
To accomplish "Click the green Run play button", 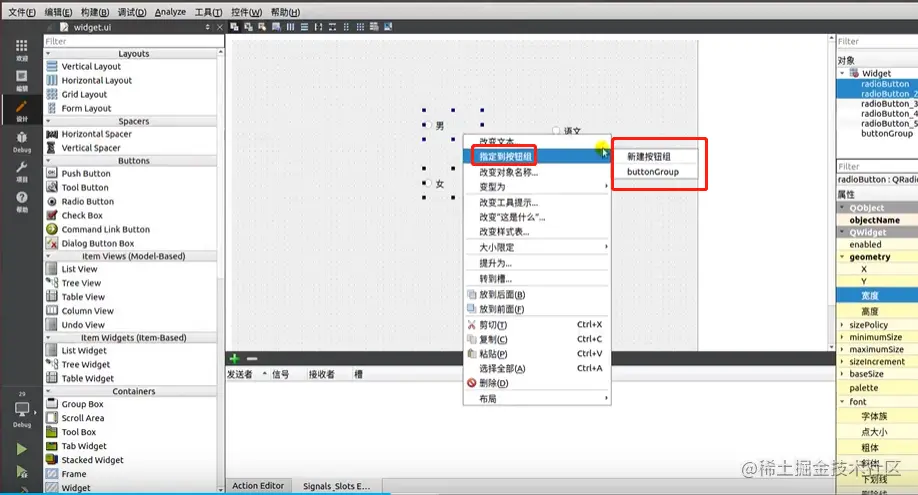I will coord(22,449).
